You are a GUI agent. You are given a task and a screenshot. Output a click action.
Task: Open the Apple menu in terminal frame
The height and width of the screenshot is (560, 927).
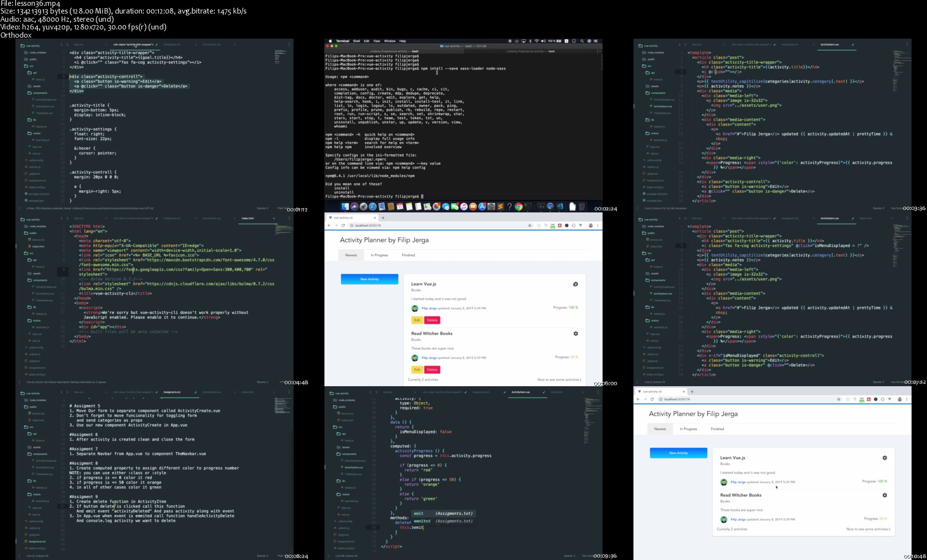(330, 41)
